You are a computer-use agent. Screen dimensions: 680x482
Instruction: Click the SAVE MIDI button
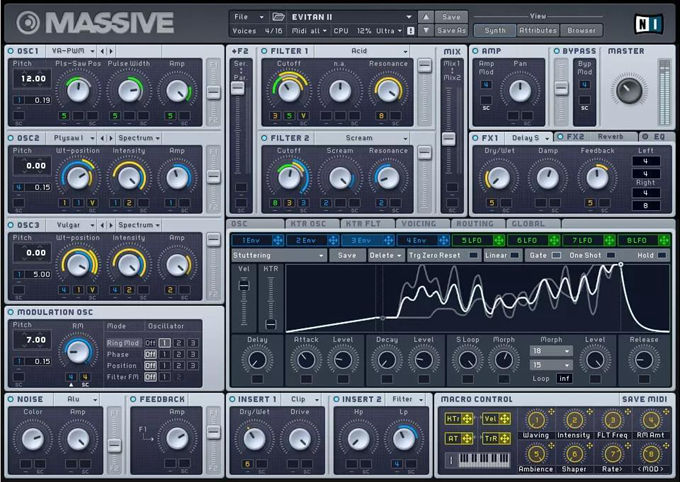tap(644, 399)
